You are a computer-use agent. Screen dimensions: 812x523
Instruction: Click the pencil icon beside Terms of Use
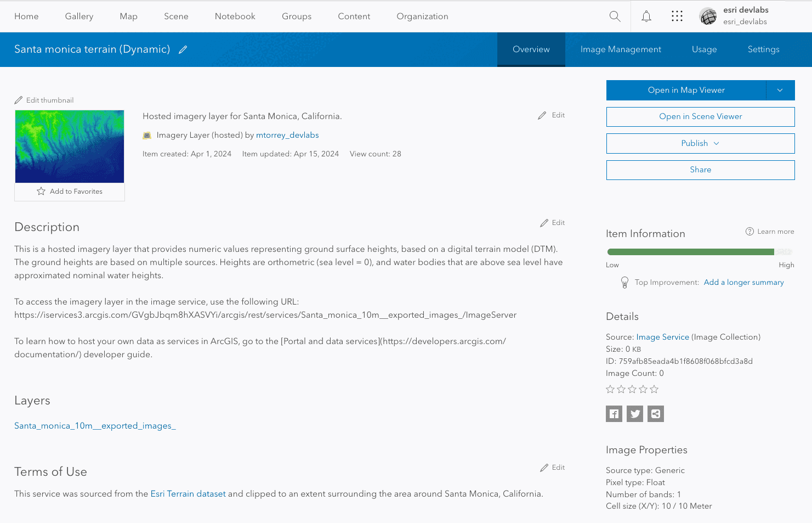coord(543,467)
